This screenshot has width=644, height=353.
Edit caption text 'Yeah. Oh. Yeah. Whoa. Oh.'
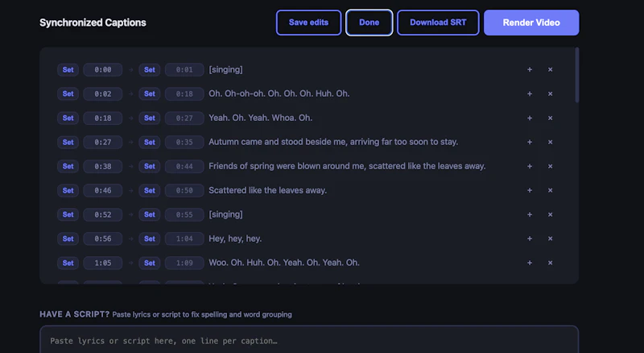[x=260, y=118]
